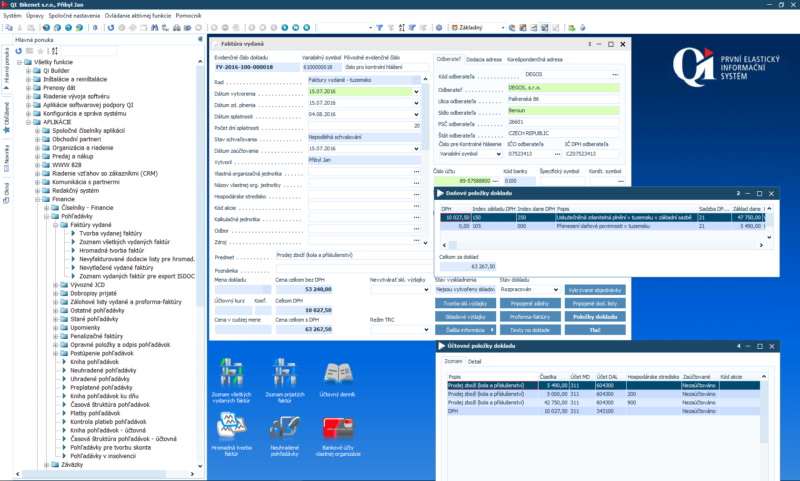Open the Dátum splatnosti date dropdown

[416, 115]
